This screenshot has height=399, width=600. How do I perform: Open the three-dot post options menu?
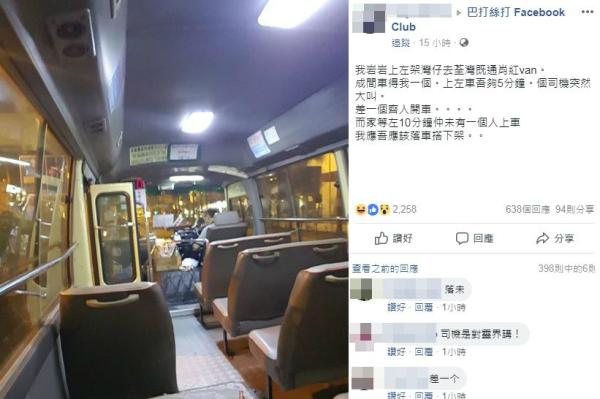[587, 12]
